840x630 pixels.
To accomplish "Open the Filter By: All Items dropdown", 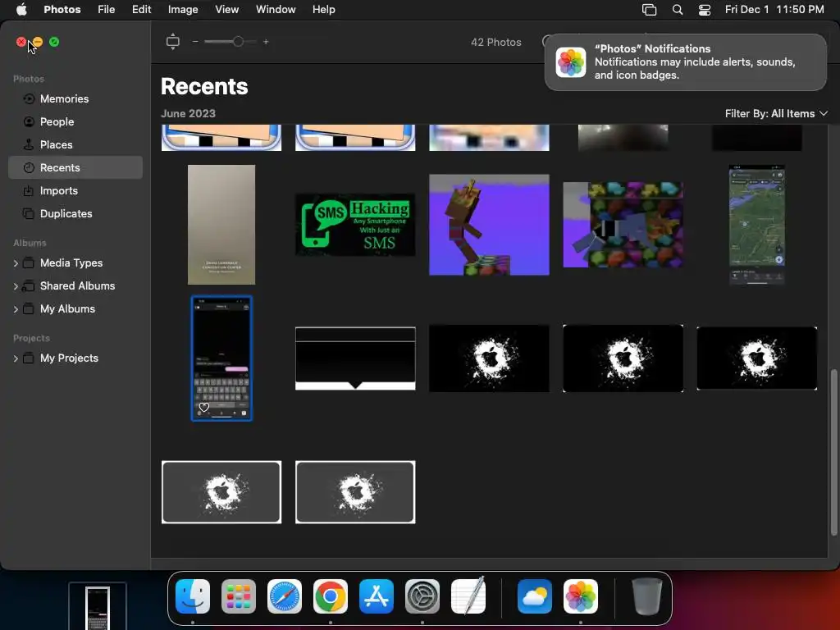I will (x=776, y=113).
